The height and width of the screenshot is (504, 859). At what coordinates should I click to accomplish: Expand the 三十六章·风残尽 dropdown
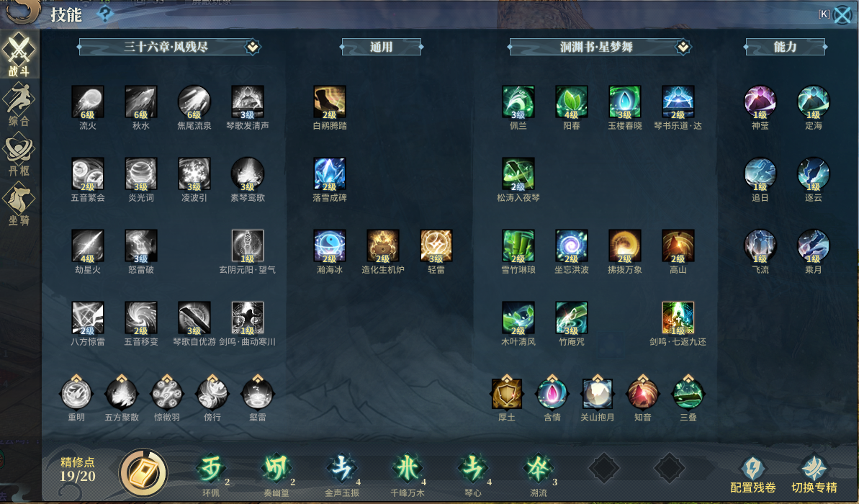click(253, 47)
